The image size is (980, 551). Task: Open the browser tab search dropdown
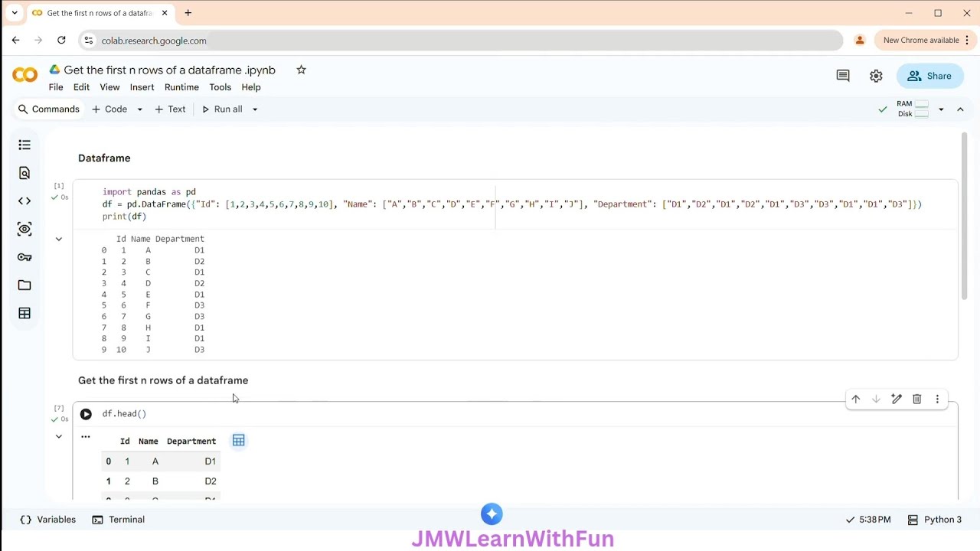14,13
